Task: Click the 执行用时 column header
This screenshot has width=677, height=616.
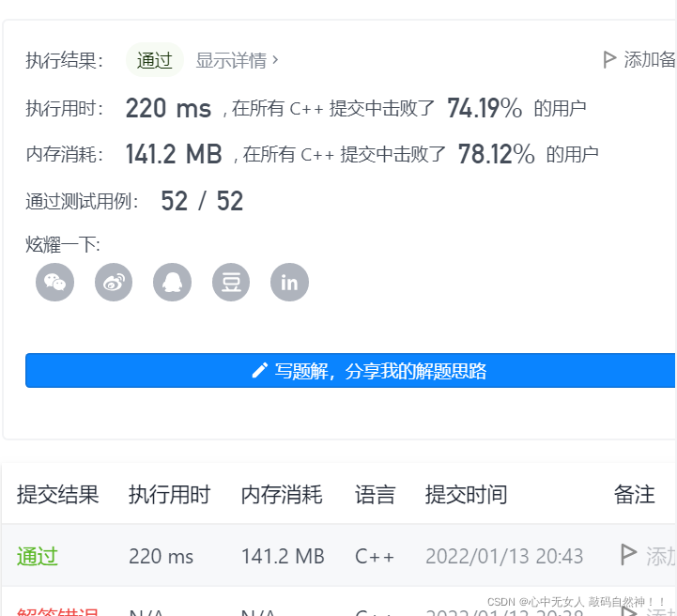Action: coord(169,495)
